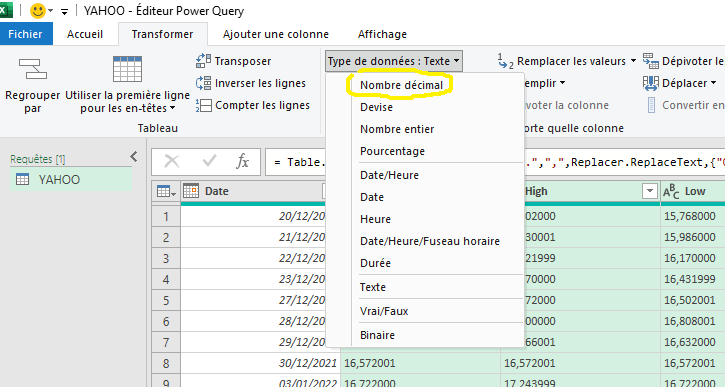Open the quick access toolbar customize arrow

64,12
